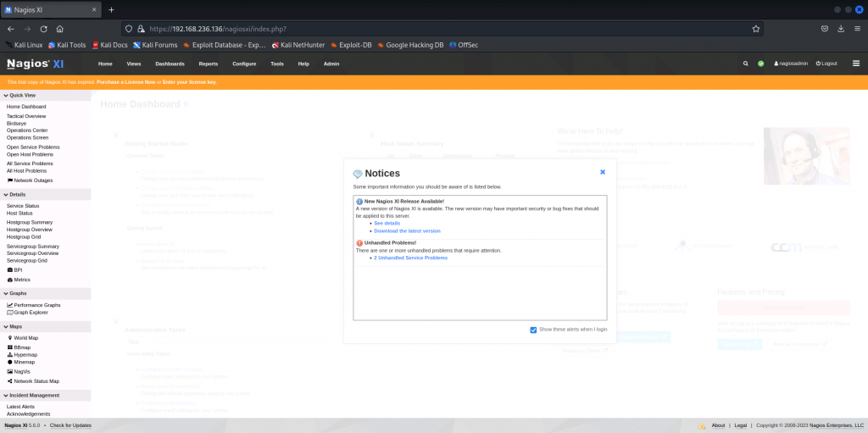Click the Minemap circle icon
This screenshot has height=433, width=868.
[9, 362]
